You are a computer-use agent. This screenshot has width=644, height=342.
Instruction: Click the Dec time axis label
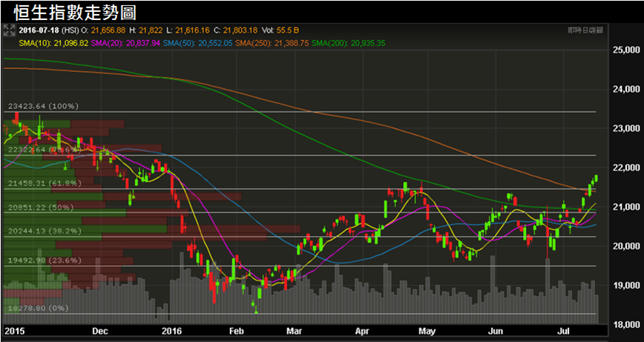pyautogui.click(x=100, y=331)
